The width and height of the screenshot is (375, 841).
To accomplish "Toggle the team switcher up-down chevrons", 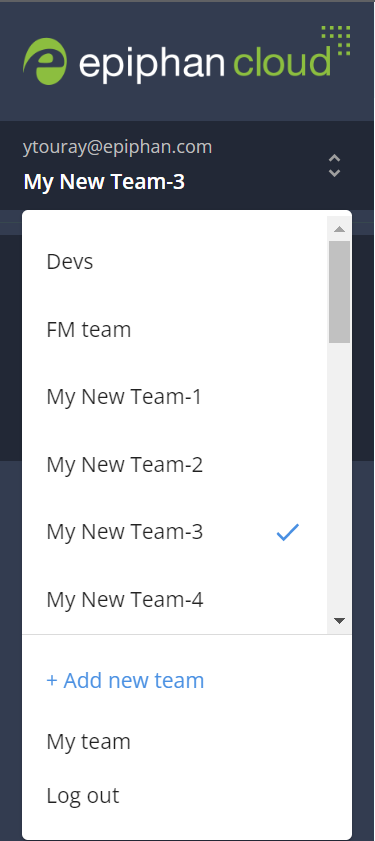I will [334, 166].
